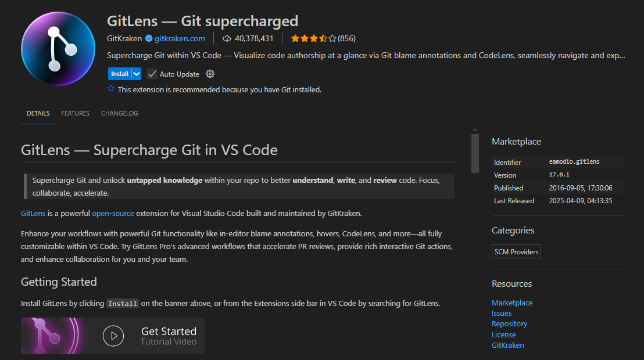Open the gitkraken.com publisher link
644x360 pixels.
click(x=180, y=38)
